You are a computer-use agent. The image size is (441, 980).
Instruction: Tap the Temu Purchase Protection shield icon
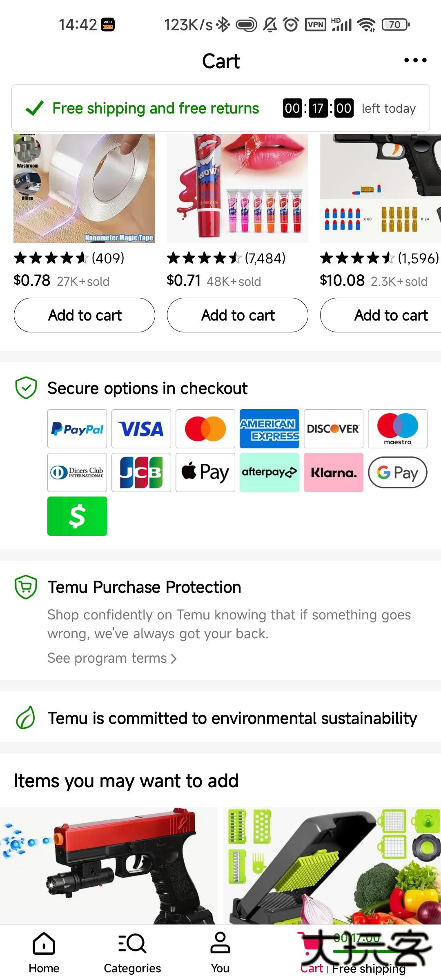[26, 587]
